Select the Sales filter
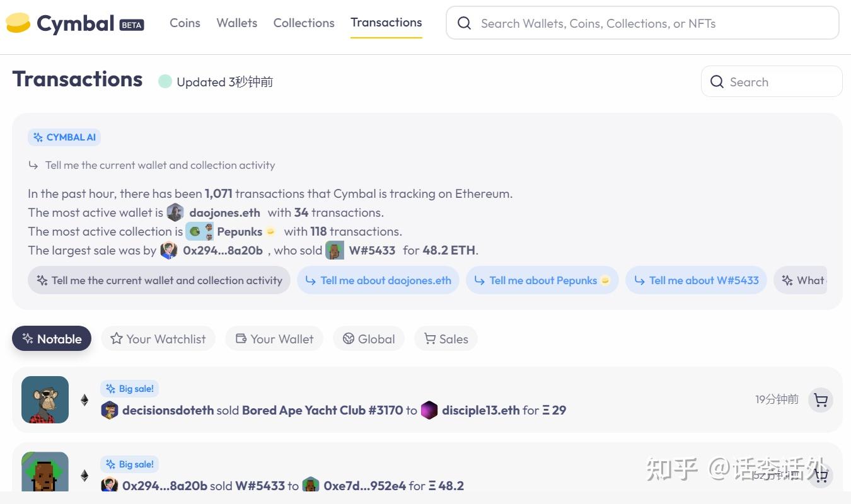This screenshot has height=504, width=851. pos(446,339)
